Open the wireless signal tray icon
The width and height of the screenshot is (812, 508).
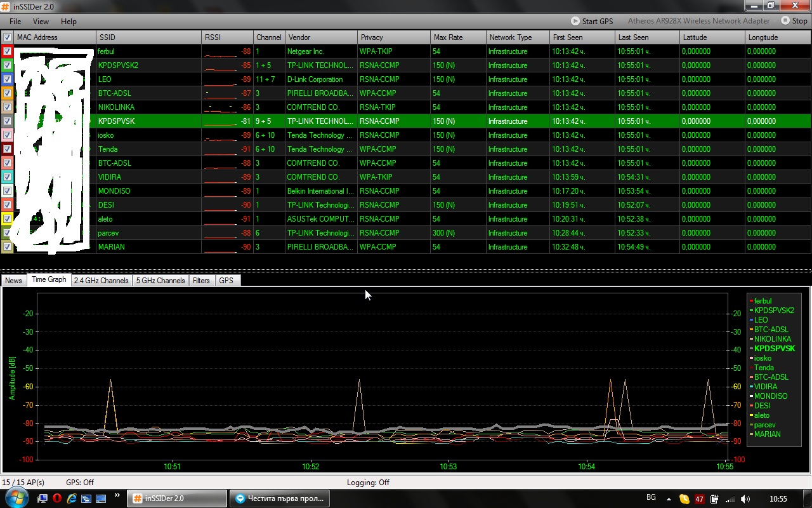pyautogui.click(x=730, y=499)
